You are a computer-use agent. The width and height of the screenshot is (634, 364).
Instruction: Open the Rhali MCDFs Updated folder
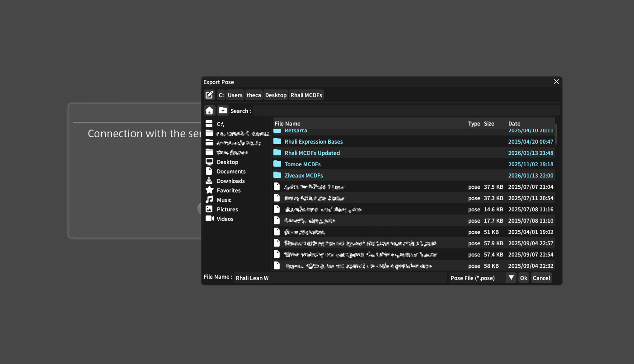[312, 153]
